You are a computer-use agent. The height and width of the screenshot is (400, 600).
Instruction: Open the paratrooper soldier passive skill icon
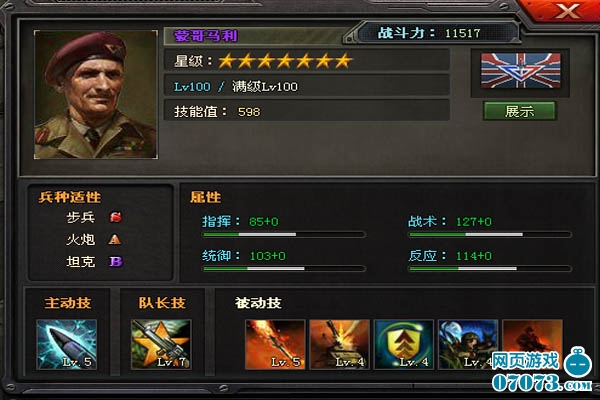(x=468, y=344)
